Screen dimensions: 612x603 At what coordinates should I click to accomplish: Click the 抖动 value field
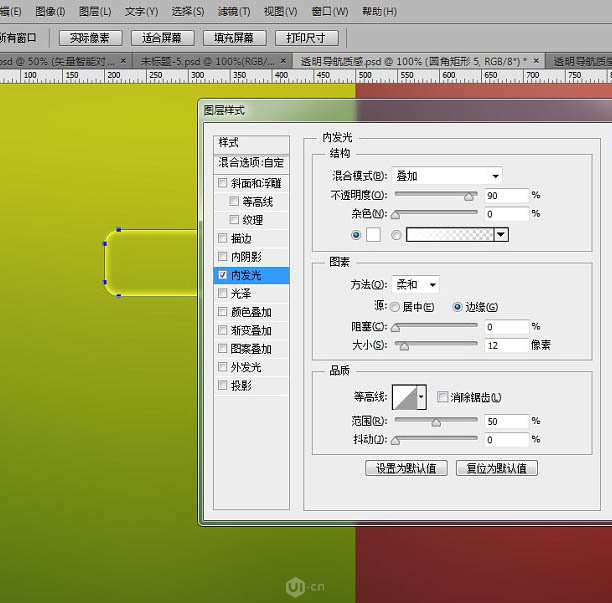point(506,440)
